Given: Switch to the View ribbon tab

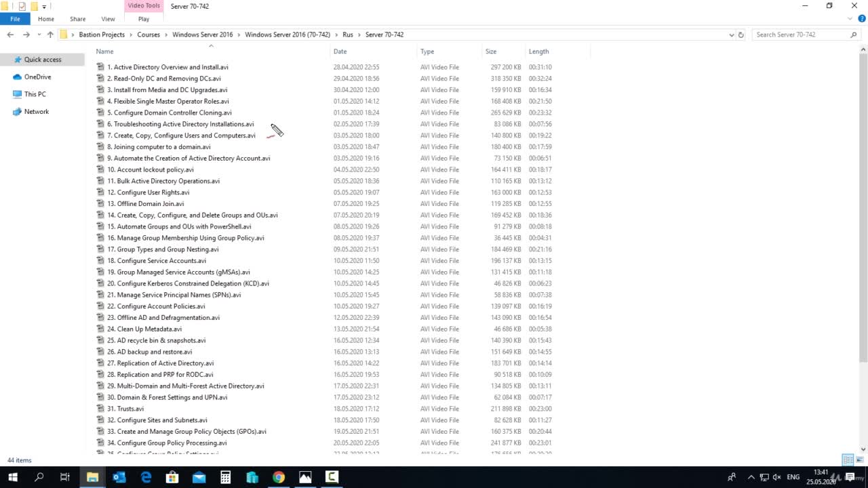Looking at the screenshot, I should [x=108, y=19].
